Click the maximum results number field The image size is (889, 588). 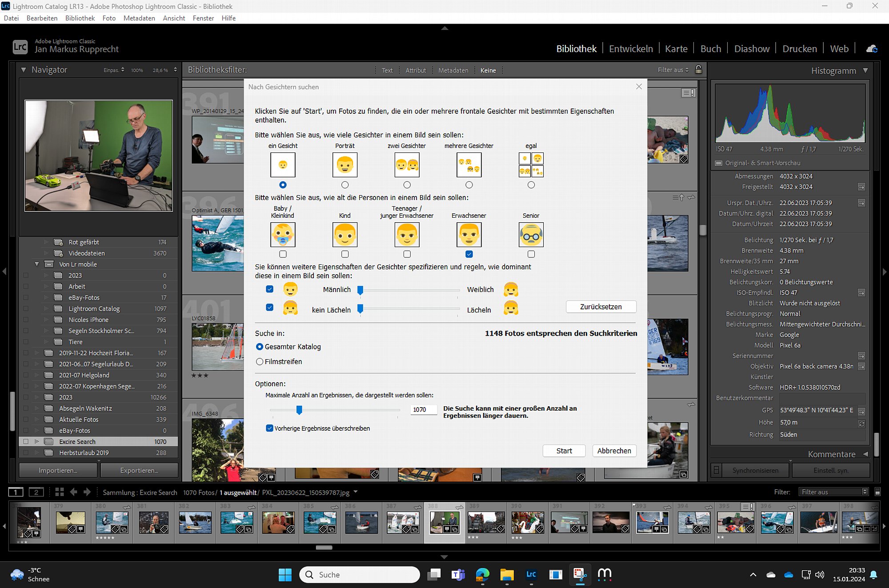point(424,409)
